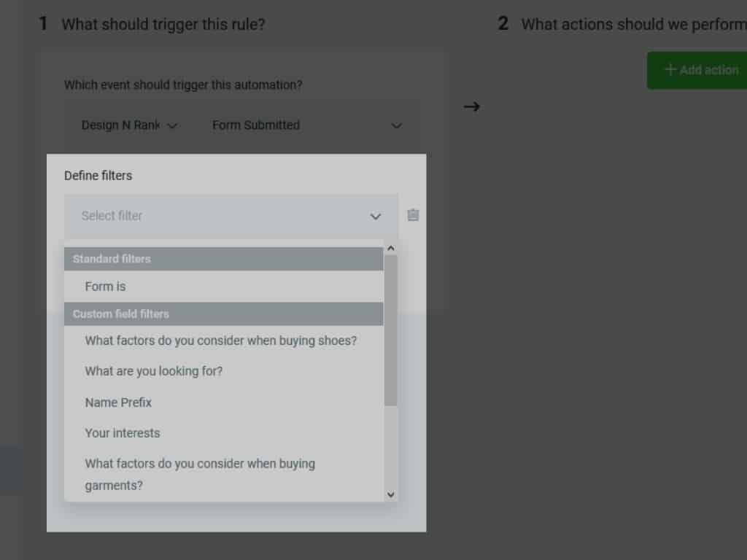747x560 pixels.
Task: Click the 'Standard filters' group header
Action: click(x=223, y=259)
